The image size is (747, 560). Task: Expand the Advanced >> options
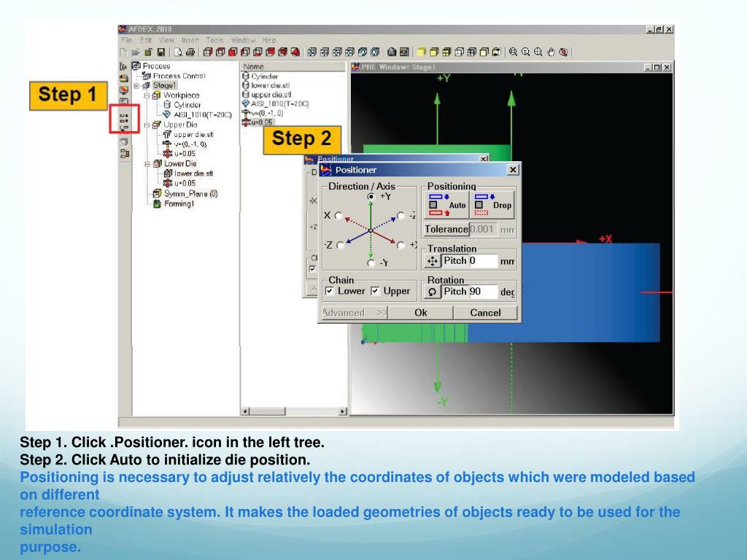click(355, 313)
